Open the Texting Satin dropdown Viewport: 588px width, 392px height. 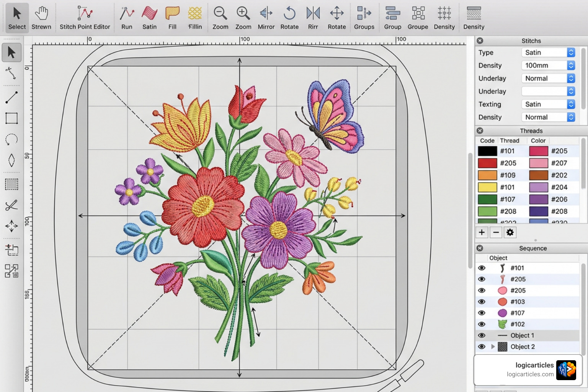tap(548, 104)
